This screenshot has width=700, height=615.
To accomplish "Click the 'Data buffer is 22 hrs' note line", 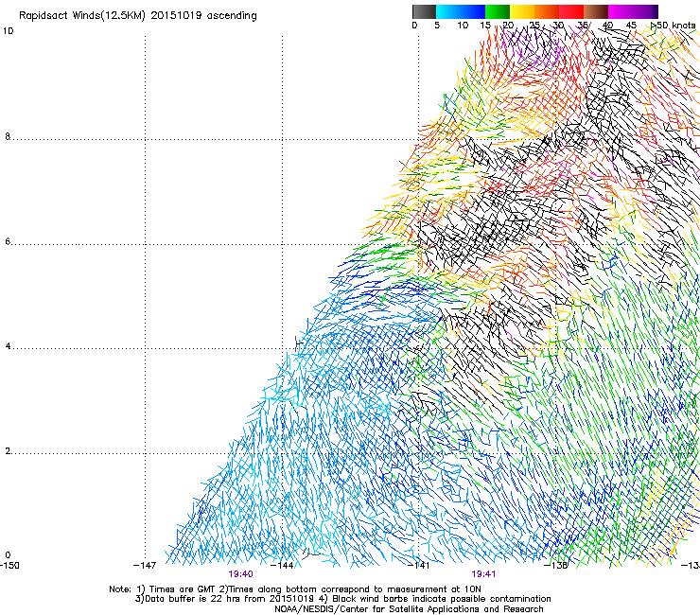I will [342, 599].
